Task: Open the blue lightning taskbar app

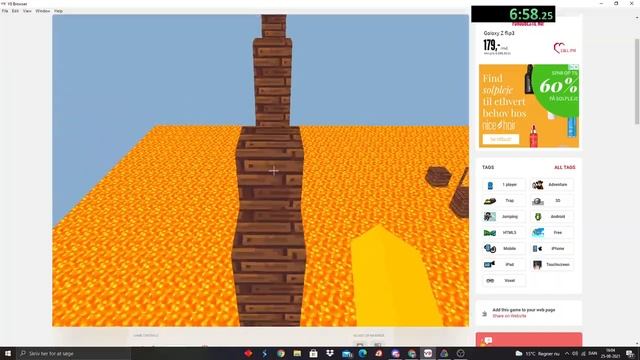Action: tap(264, 353)
